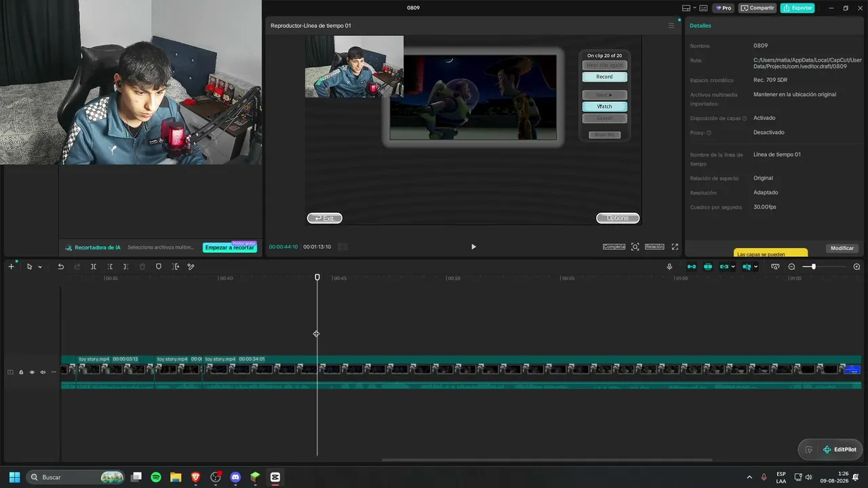868x488 pixels.
Task: Expand the linkage options dropdown
Action: point(734,267)
